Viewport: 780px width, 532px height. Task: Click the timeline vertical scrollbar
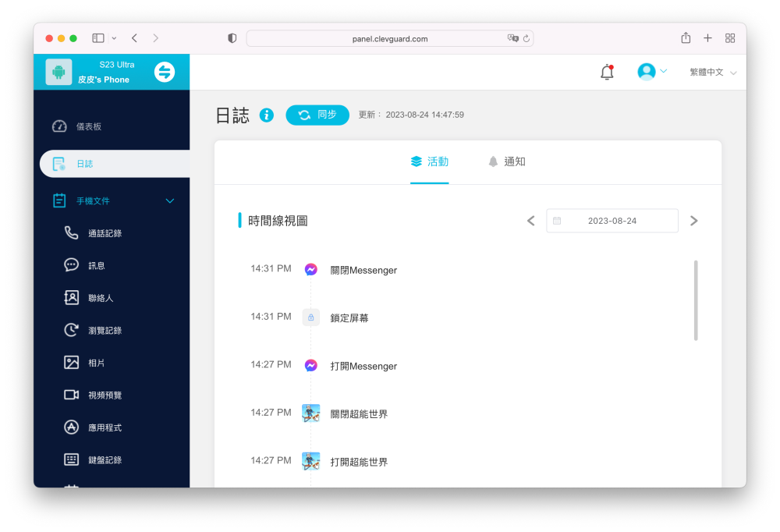click(696, 300)
